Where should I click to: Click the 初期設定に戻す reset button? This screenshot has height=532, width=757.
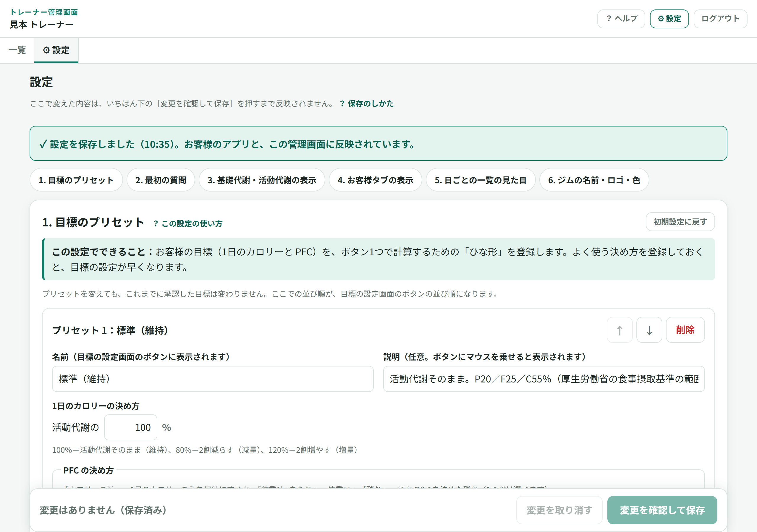coord(680,222)
